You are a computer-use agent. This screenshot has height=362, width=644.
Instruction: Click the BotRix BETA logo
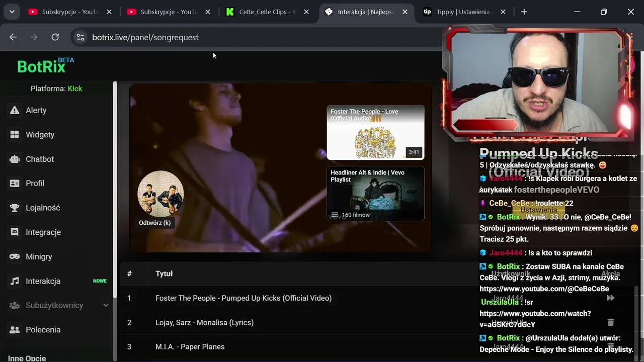45,65
